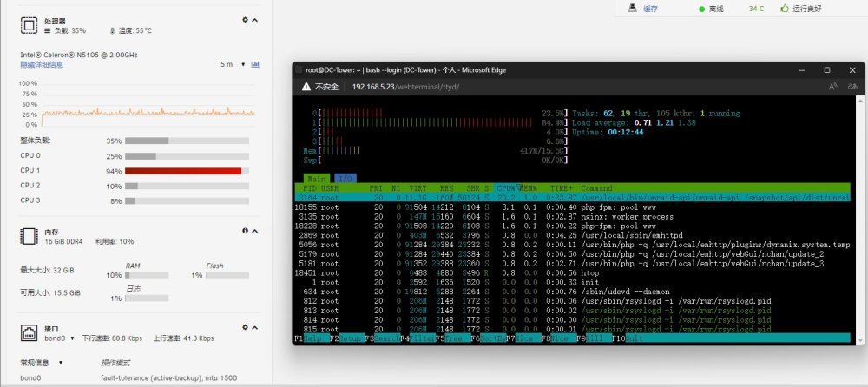This screenshot has width=868, height=387.
Task: Maximize the Edge terminal window
Action: coord(827,70)
